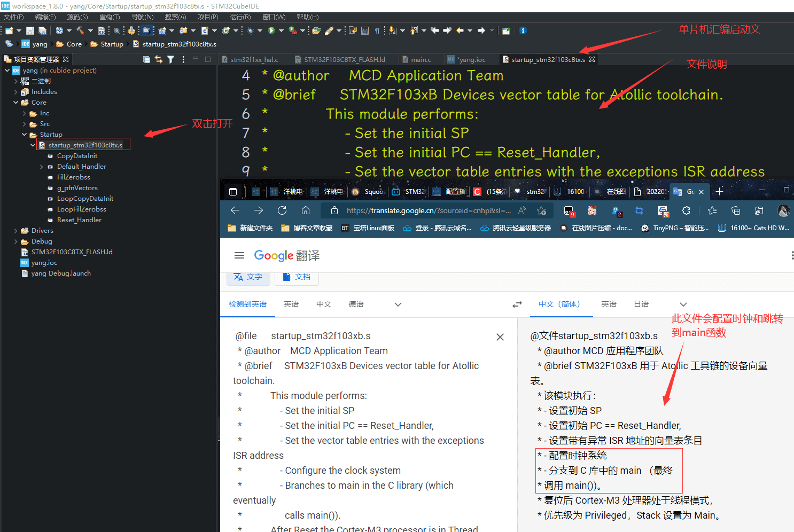The height and width of the screenshot is (532, 794).
Task: Swap translation languages with the arrows icon
Action: 517,304
